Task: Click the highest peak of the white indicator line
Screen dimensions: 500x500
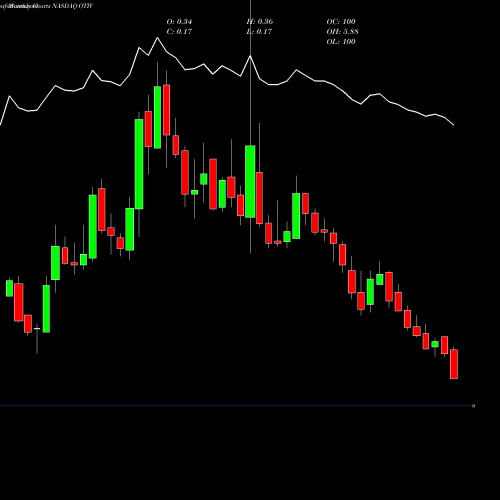Action: (157, 38)
